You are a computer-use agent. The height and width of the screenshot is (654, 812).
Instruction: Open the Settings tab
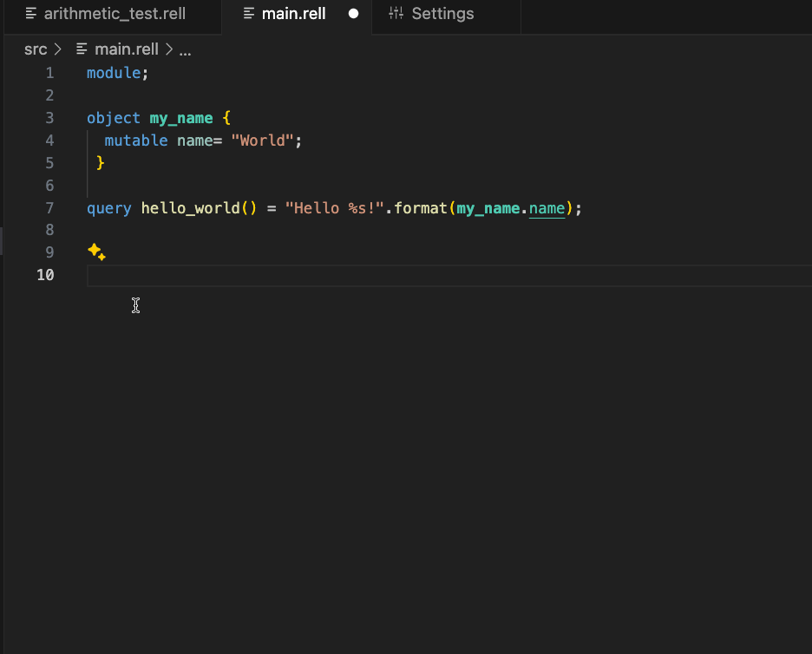(442, 14)
